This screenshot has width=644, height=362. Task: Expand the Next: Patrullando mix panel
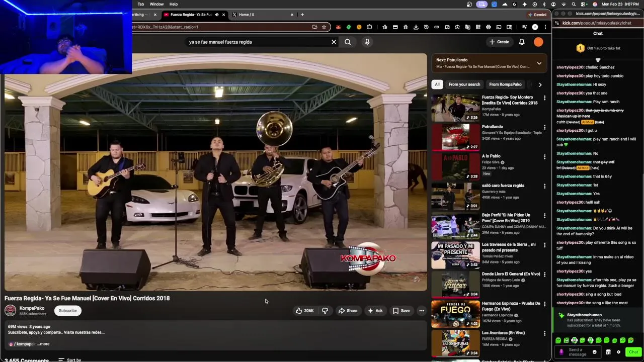[539, 63]
